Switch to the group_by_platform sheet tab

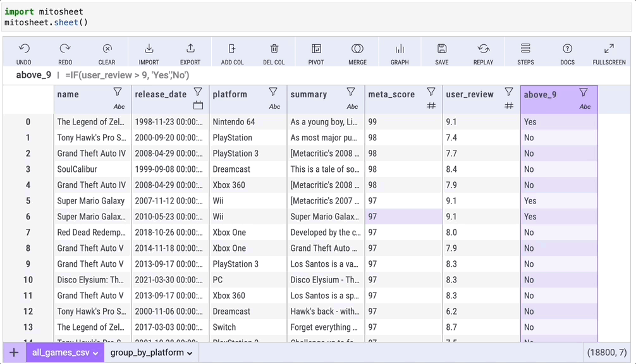147,353
